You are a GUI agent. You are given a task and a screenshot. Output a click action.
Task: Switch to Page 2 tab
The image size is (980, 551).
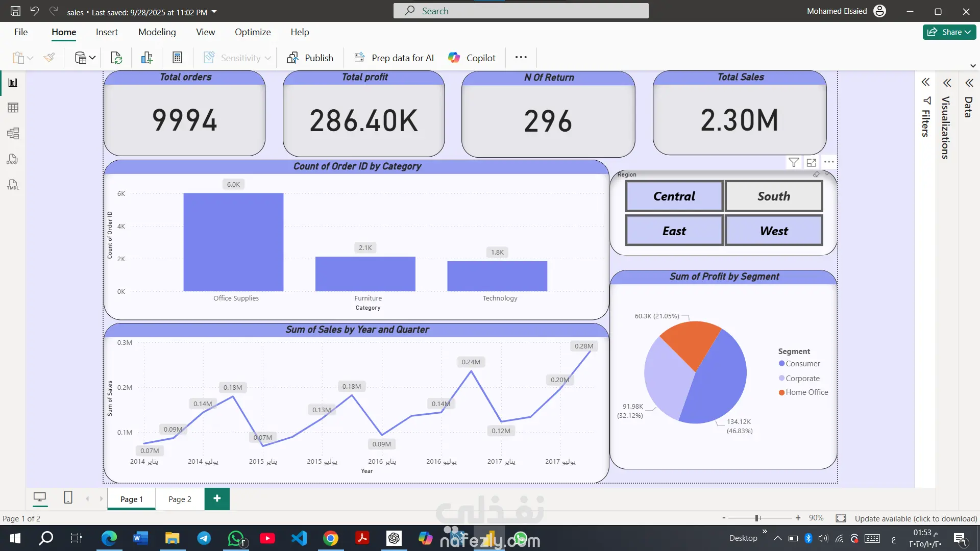point(180,499)
